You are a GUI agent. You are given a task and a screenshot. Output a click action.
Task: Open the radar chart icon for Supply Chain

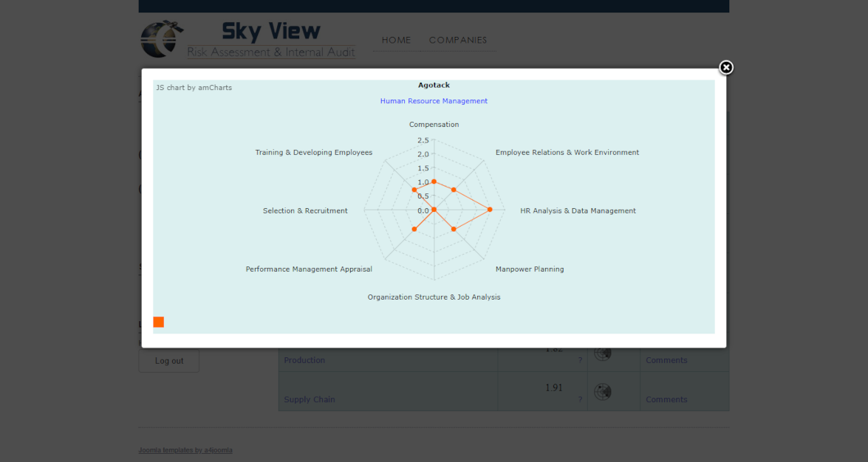coord(603,392)
